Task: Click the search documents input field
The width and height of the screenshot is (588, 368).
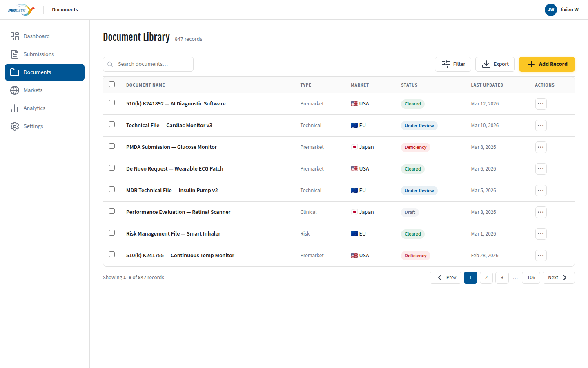Action: [x=148, y=64]
